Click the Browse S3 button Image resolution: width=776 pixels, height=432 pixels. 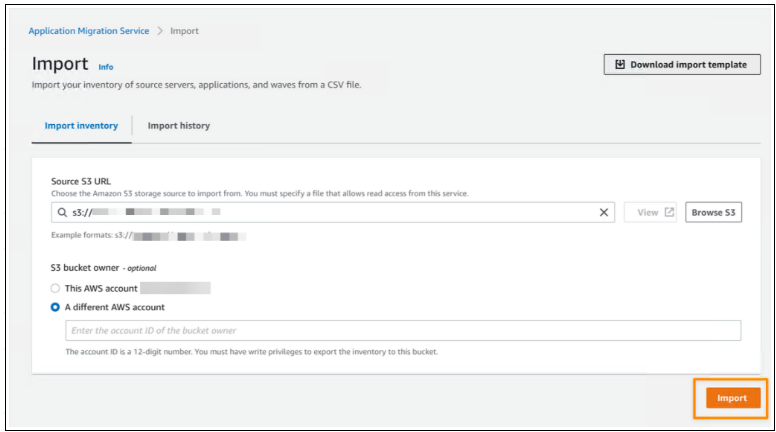(x=713, y=212)
